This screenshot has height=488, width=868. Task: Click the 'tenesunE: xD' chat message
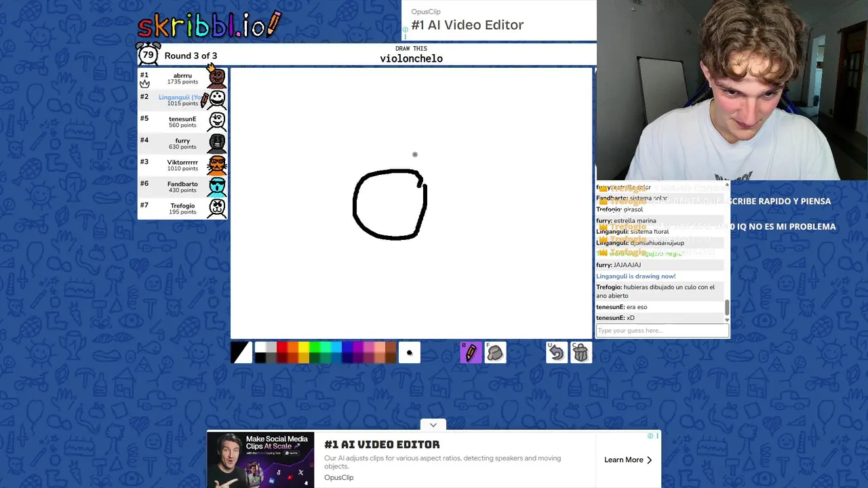tap(615, 318)
